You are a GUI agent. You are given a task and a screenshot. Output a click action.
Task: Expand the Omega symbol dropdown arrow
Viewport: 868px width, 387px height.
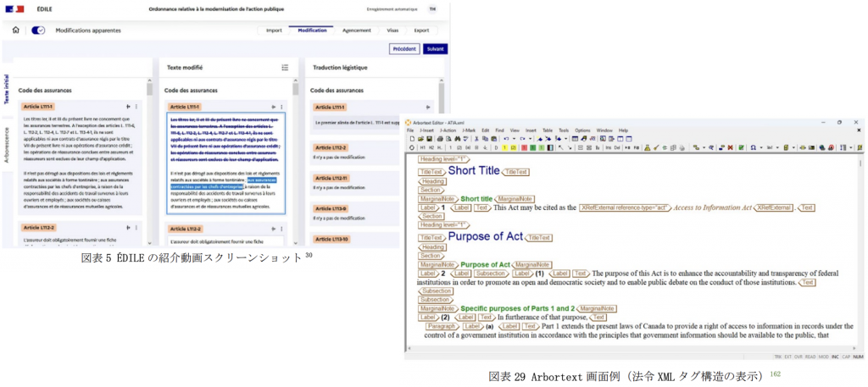761,147
